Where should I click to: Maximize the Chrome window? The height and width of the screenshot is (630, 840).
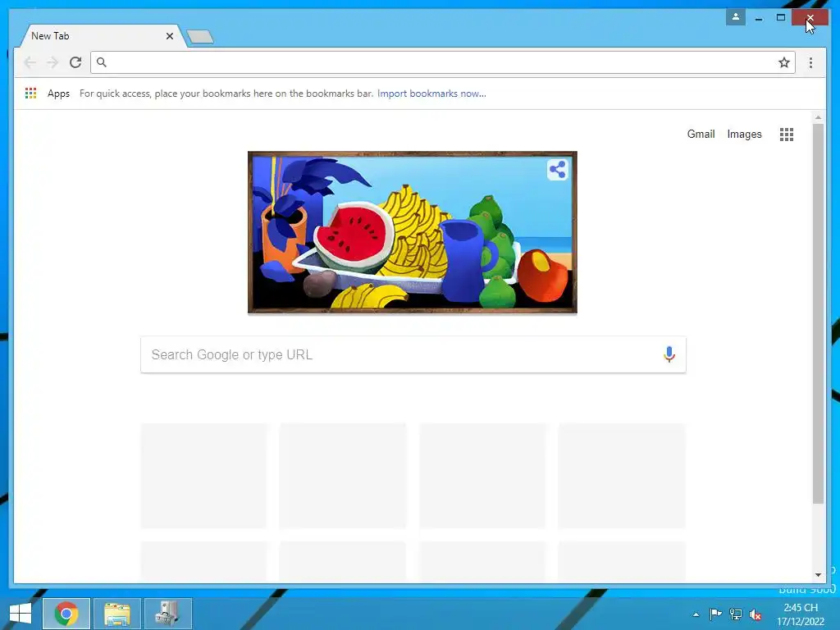click(x=781, y=18)
